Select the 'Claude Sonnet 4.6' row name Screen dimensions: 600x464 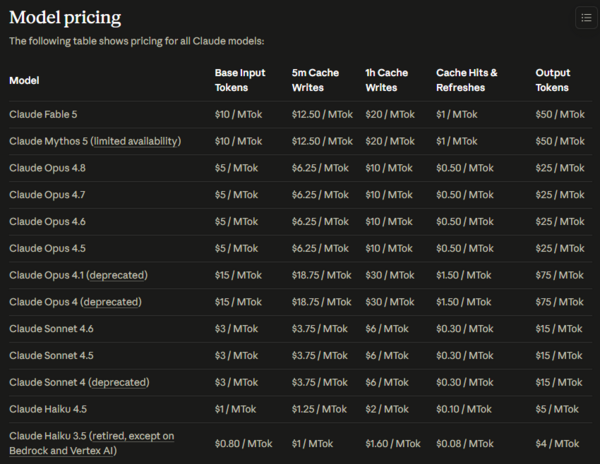pyautogui.click(x=51, y=329)
